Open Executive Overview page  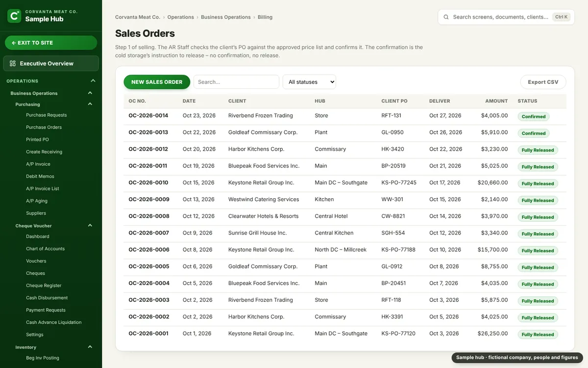51,63
